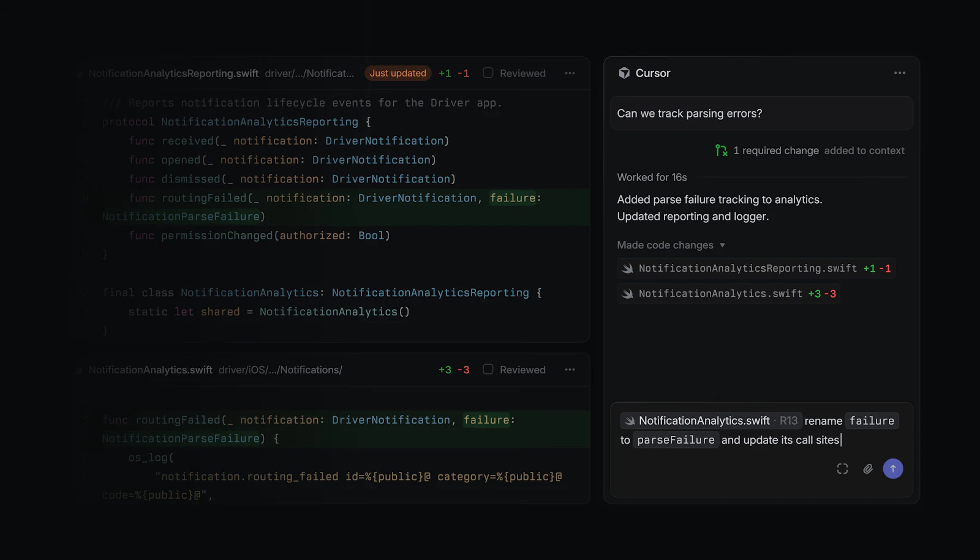980x560 pixels.
Task: Click the Worked for 16s text
Action: point(652,177)
